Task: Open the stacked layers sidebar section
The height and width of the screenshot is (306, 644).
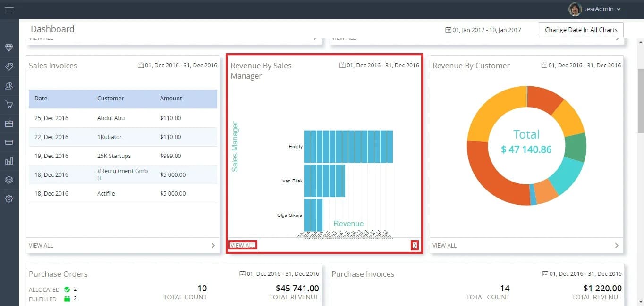Action: click(9, 180)
